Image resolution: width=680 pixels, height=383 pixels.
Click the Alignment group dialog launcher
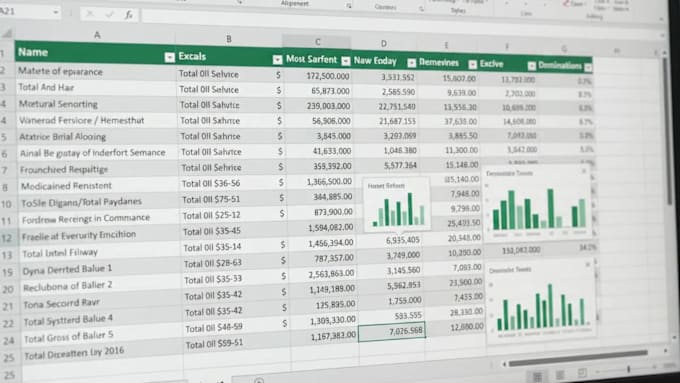pos(348,6)
